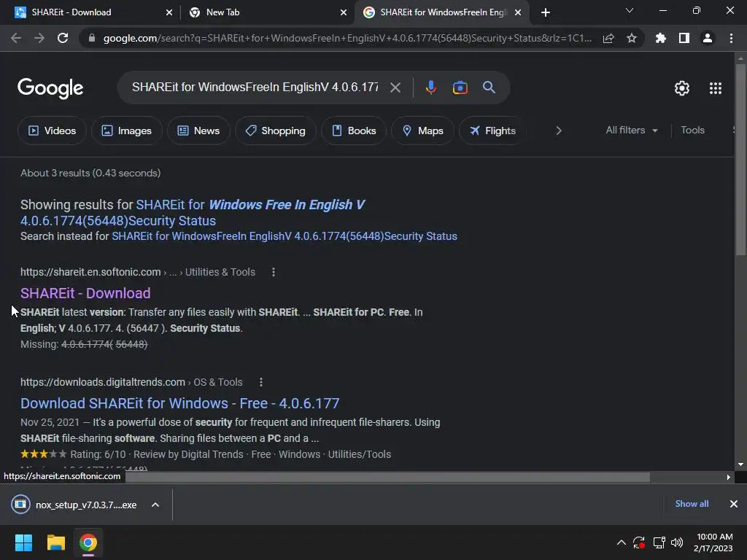This screenshot has height=560, width=747.
Task: Open options for nox_setup download
Action: pyautogui.click(x=155, y=505)
